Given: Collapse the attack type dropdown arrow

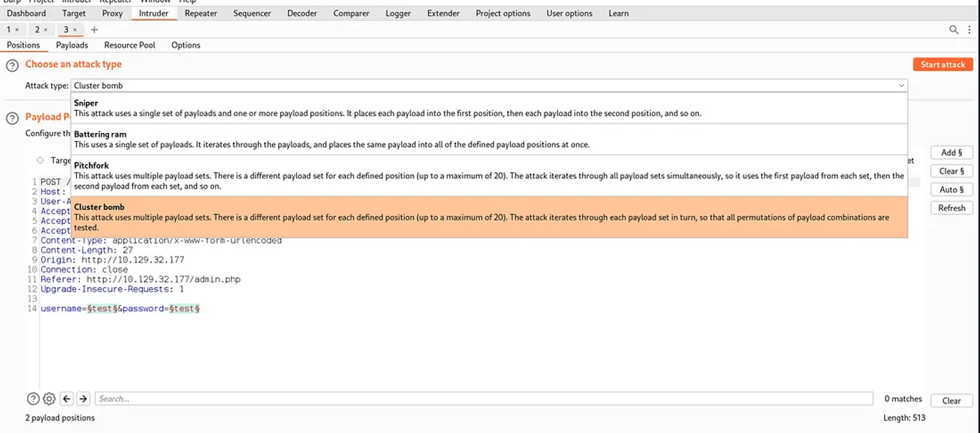Looking at the screenshot, I should (x=902, y=86).
